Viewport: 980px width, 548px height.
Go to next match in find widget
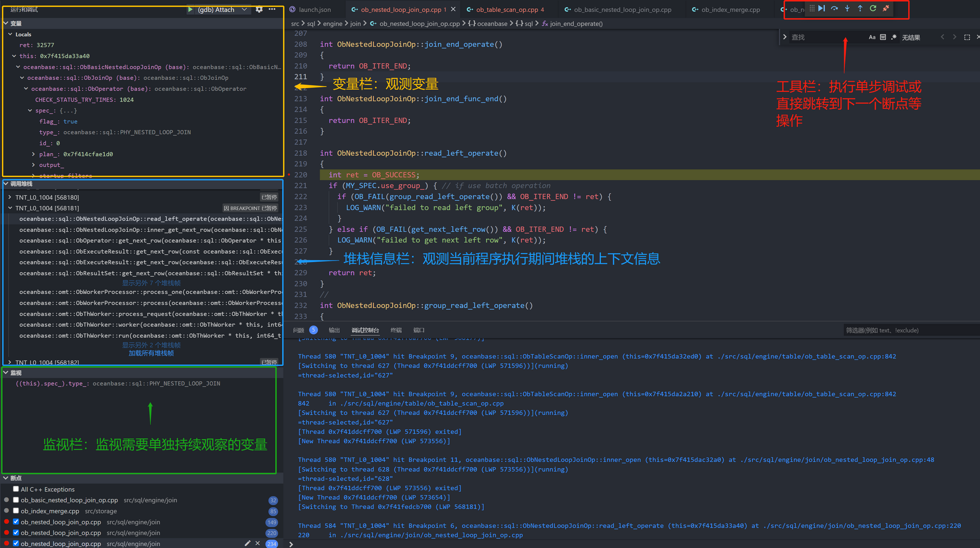click(x=955, y=37)
